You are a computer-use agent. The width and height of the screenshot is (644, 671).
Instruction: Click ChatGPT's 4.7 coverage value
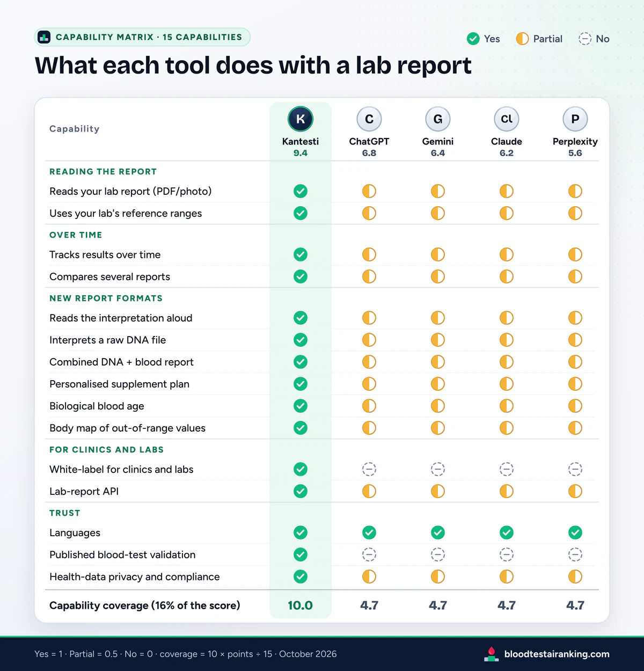369,606
